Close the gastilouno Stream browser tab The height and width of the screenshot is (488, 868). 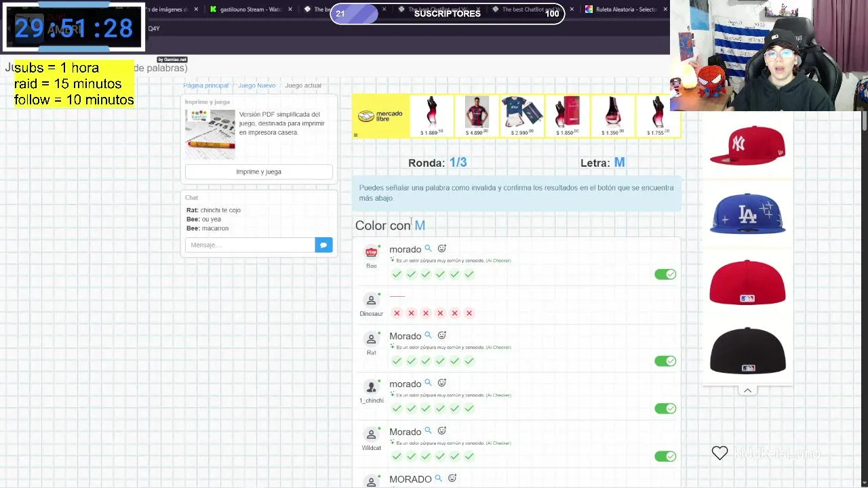coord(290,9)
